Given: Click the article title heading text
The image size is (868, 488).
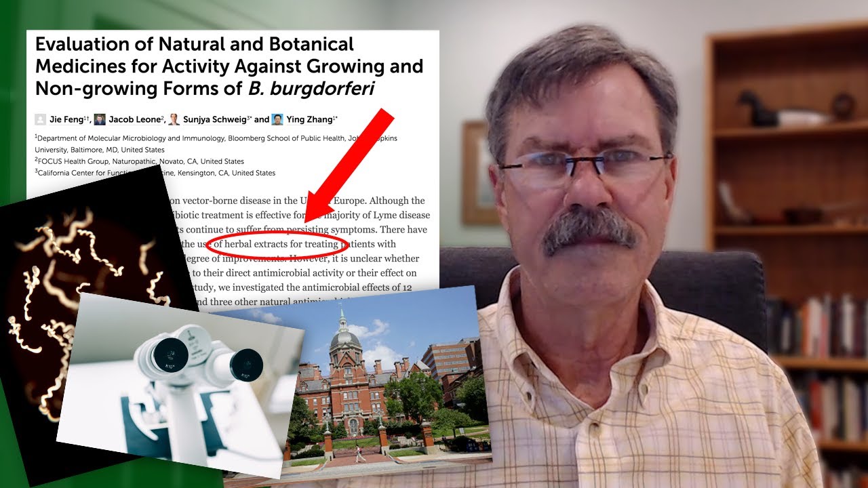Looking at the screenshot, I should [x=229, y=66].
